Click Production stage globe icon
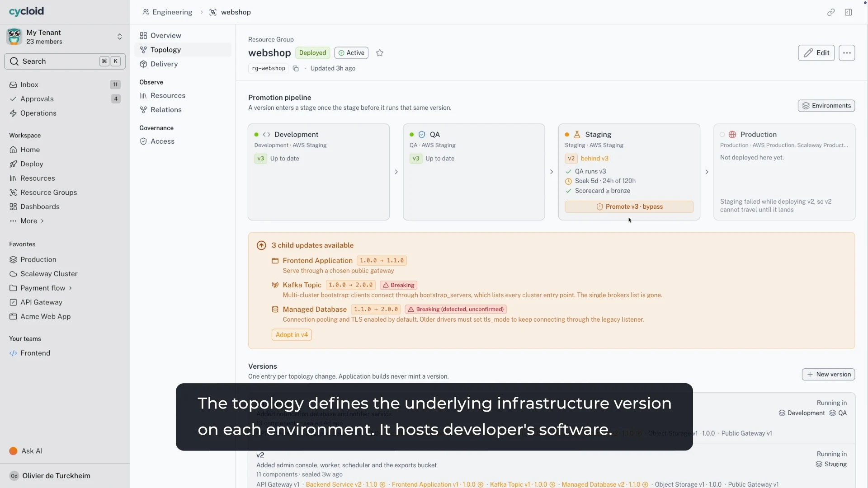 732,135
